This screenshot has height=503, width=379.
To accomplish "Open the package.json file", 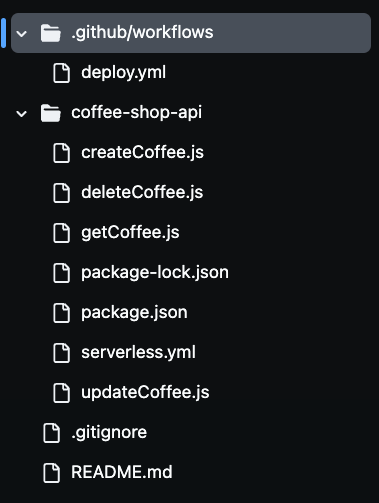I will [134, 313].
